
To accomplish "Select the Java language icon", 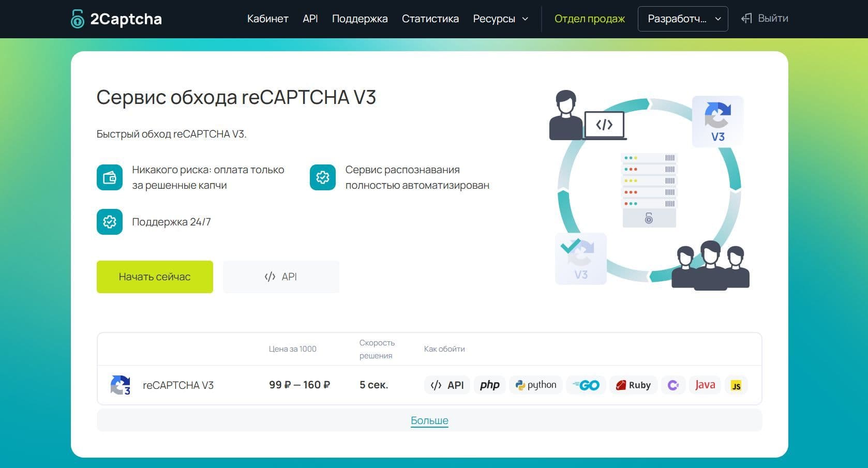I will pos(705,385).
